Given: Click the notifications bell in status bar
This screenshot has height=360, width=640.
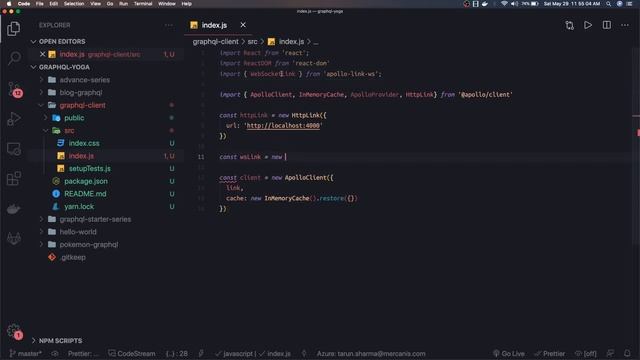Looking at the screenshot, I should (x=627, y=353).
